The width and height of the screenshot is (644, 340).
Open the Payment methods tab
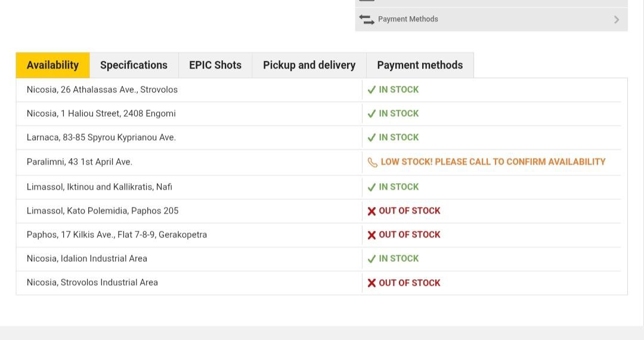(x=420, y=65)
